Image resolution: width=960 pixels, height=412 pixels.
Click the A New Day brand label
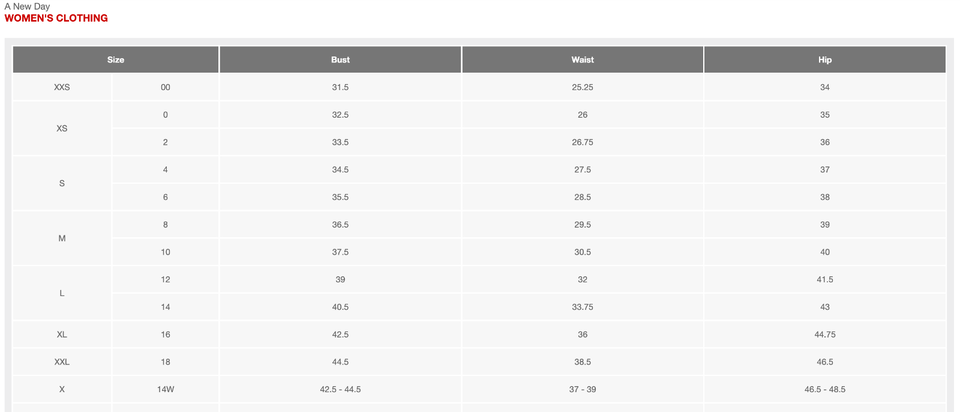(27, 6)
